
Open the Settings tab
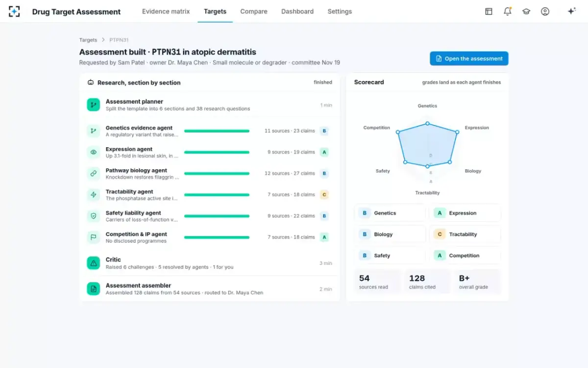click(x=340, y=11)
